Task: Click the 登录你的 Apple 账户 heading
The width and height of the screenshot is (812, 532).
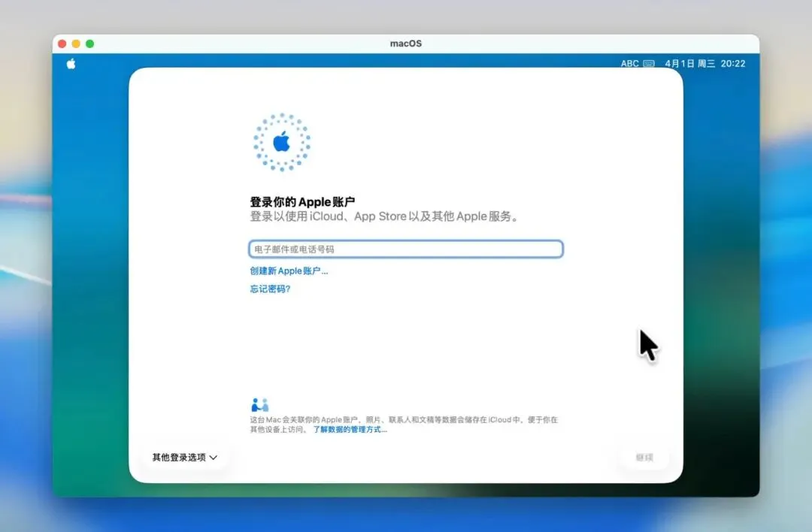Action: coord(302,202)
